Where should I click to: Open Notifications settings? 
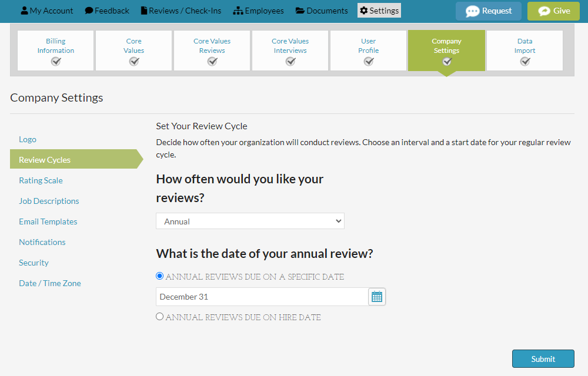pos(42,242)
